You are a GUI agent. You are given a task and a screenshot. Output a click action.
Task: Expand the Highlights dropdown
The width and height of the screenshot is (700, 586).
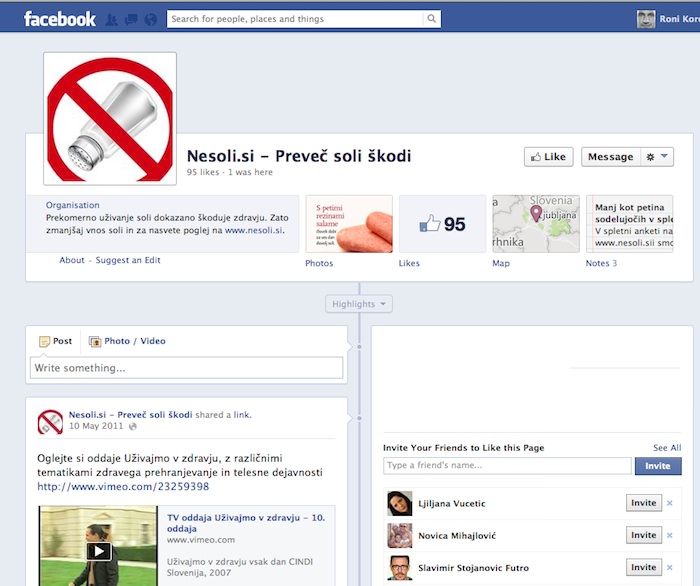(359, 304)
